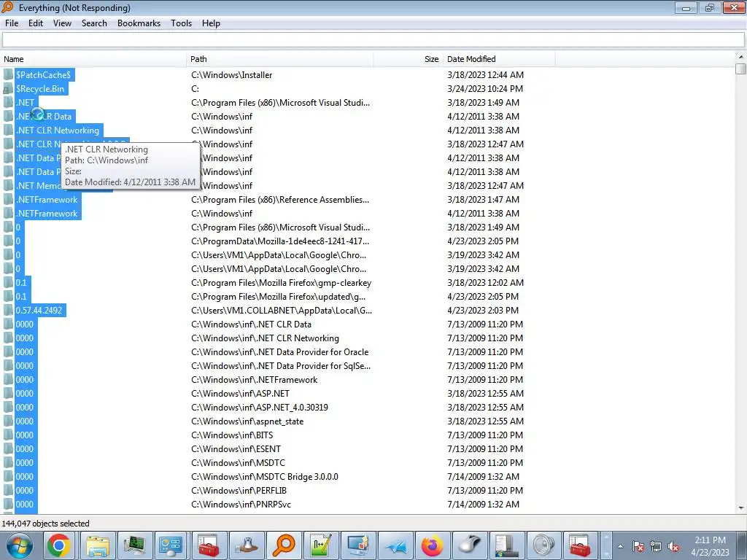Open the Help menu

211,23
